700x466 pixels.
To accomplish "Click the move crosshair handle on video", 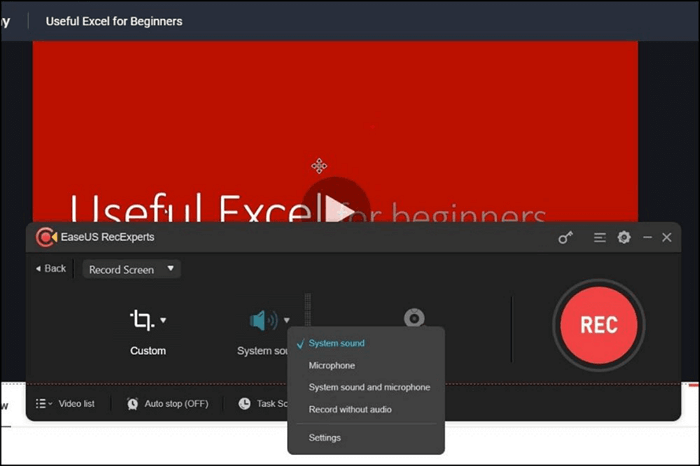I will pos(319,166).
